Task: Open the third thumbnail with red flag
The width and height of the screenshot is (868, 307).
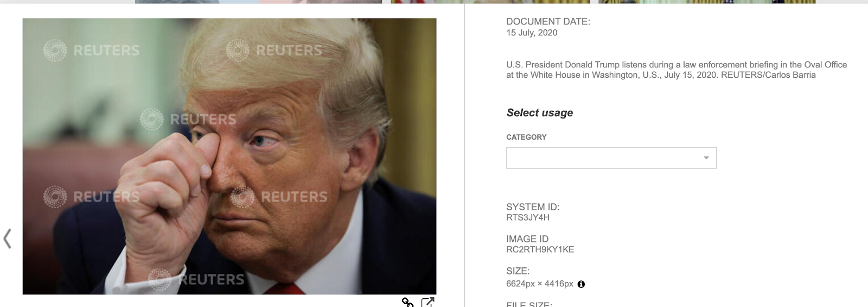Action: coord(490,2)
